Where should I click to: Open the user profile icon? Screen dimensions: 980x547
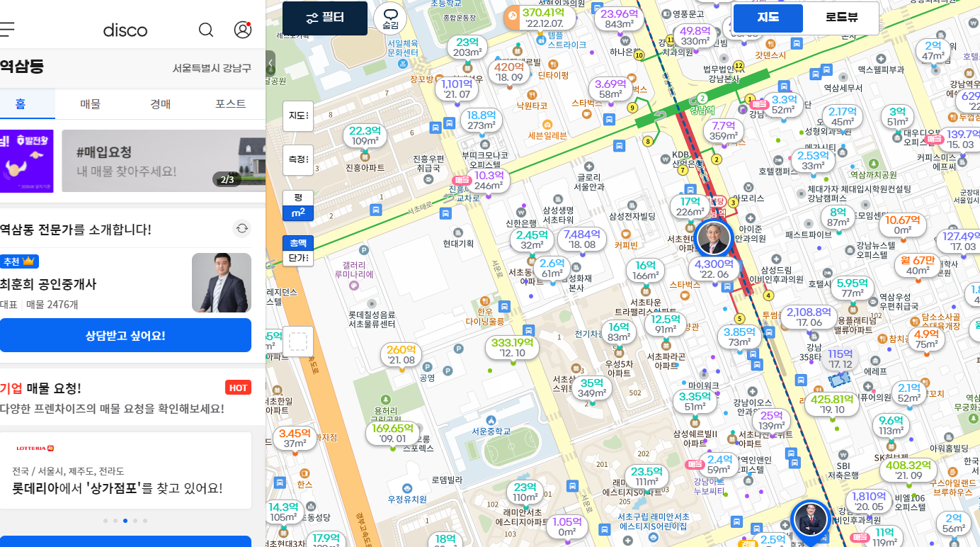pyautogui.click(x=243, y=30)
